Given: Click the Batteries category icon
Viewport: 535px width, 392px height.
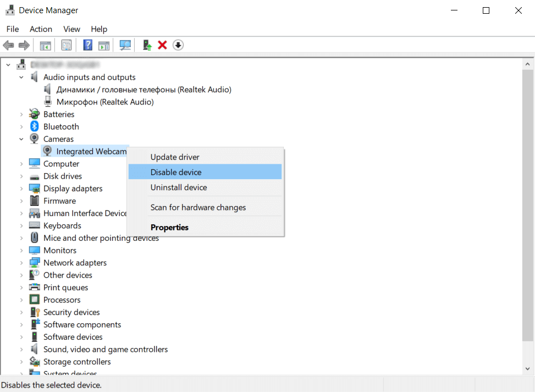Looking at the screenshot, I should [34, 114].
